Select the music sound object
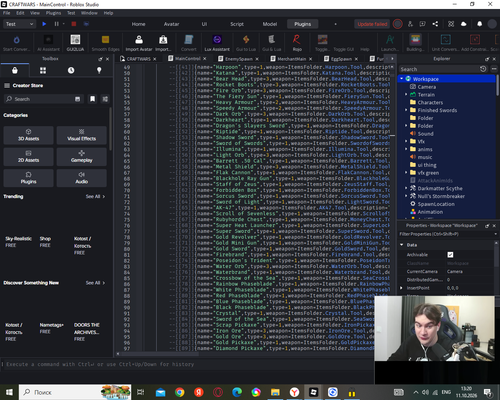500x400 pixels. pos(425,157)
